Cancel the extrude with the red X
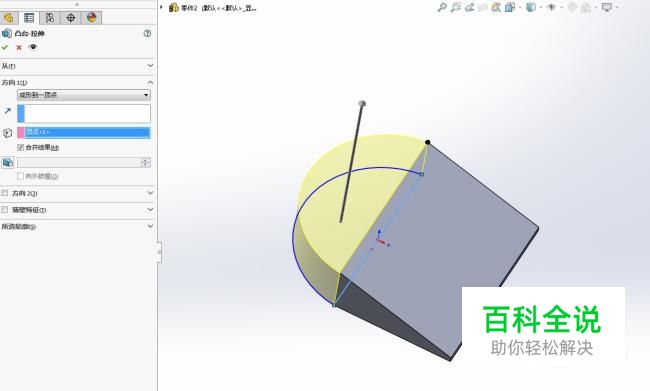 19,48
